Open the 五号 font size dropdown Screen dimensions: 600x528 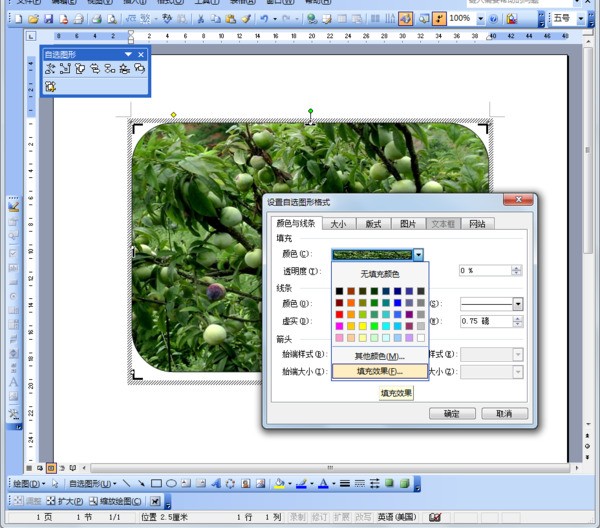pyautogui.click(x=580, y=18)
